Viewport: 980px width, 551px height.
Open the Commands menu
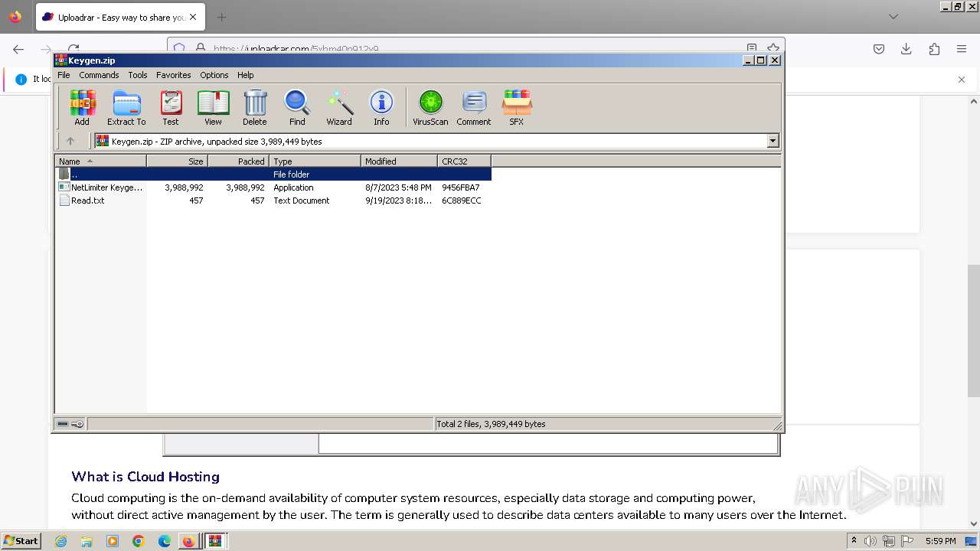coord(99,75)
